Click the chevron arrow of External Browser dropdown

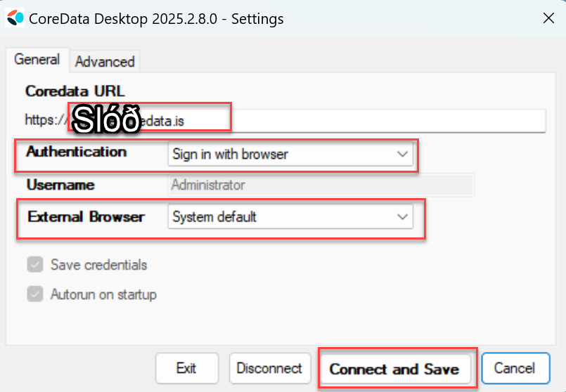(402, 217)
